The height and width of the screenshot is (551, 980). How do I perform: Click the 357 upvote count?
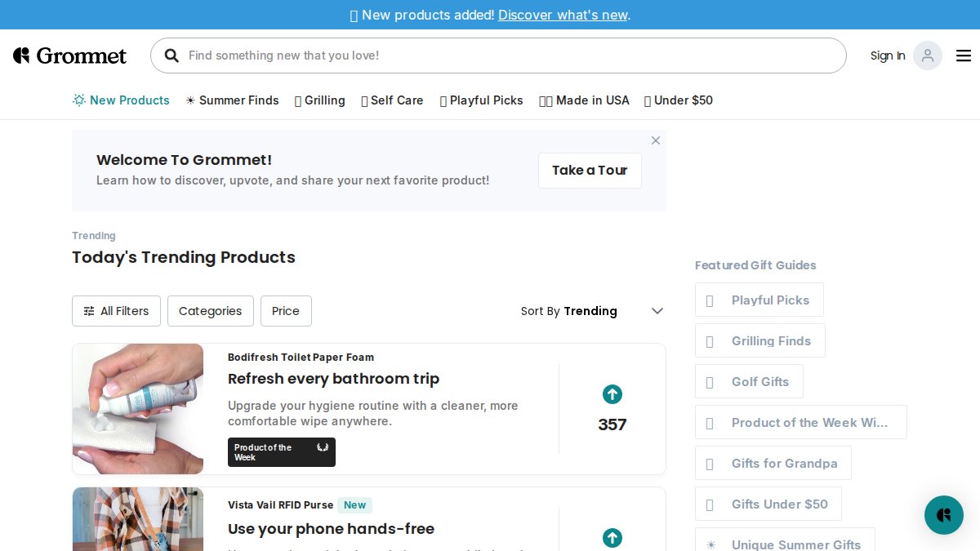[612, 424]
